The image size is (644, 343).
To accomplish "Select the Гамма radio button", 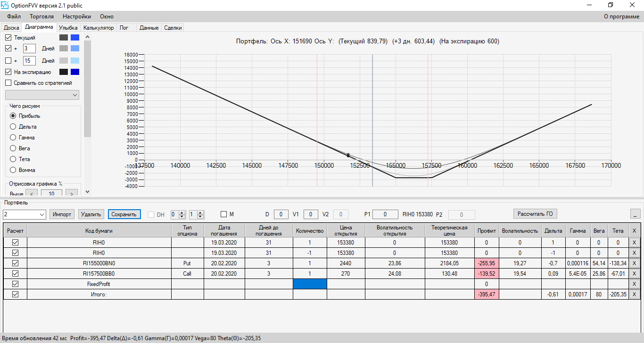I will click(x=13, y=138).
